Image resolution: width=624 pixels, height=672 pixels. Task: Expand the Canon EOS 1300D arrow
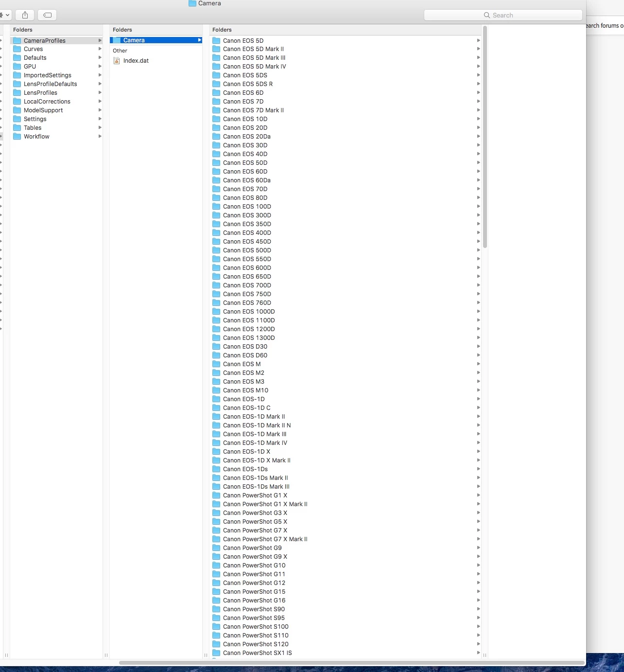click(x=478, y=337)
